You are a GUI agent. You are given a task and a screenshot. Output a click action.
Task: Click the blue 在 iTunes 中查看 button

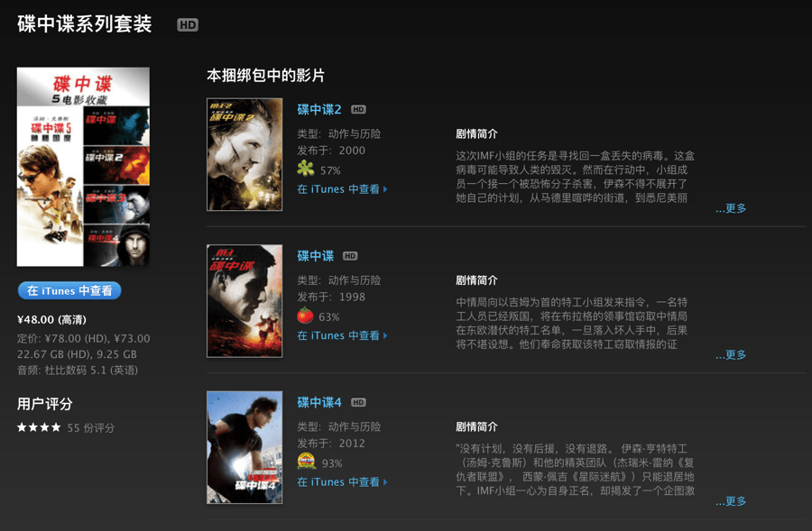point(69,291)
